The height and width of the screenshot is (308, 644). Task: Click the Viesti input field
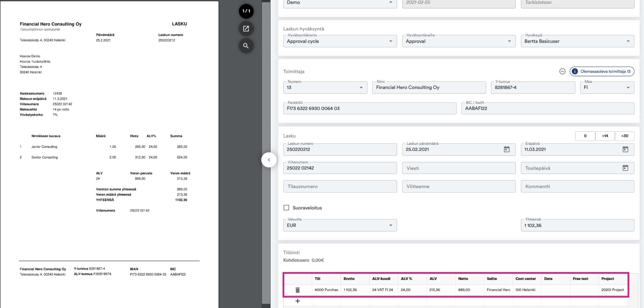coord(458,168)
